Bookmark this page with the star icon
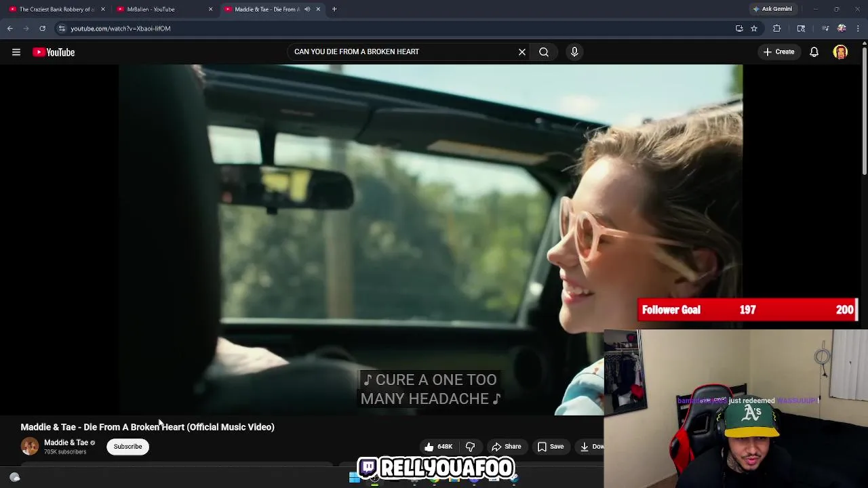The image size is (868, 488). 754,28
